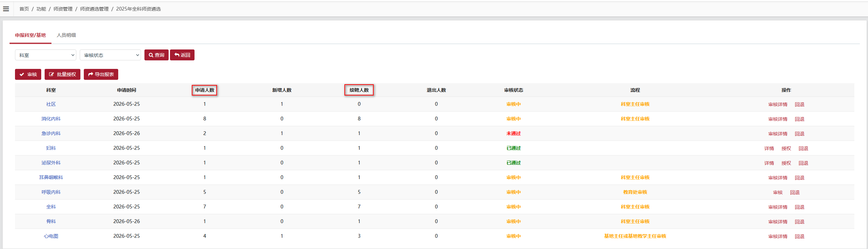The width and height of the screenshot is (868, 249).
Task: Click 回退 in 心电图 row
Action: (x=800, y=236)
